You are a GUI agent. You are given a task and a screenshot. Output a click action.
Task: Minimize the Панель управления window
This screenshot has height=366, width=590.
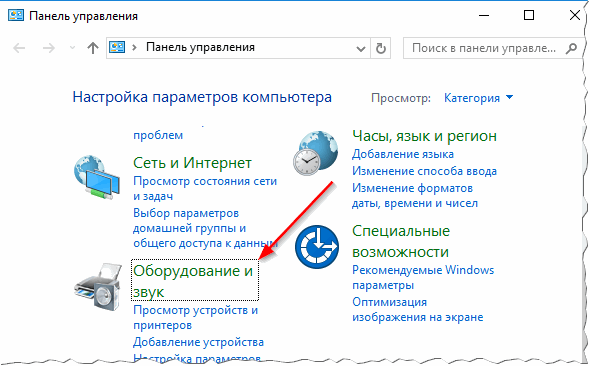[x=484, y=15]
